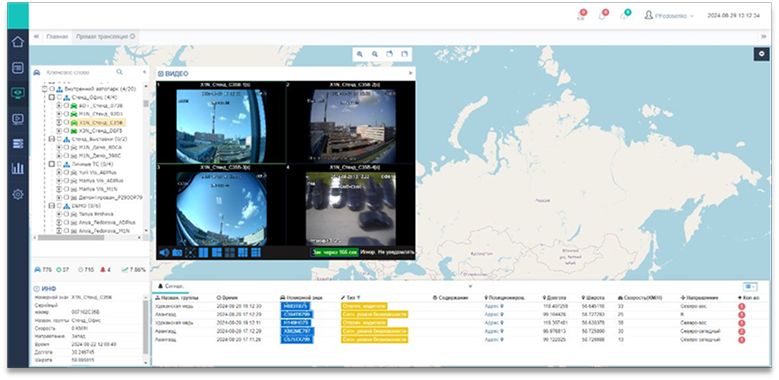Image resolution: width=779 pixels, height=380 pixels.
Task: Check the Стенд_Офис (4/4) checkbox
Action: pos(59,97)
